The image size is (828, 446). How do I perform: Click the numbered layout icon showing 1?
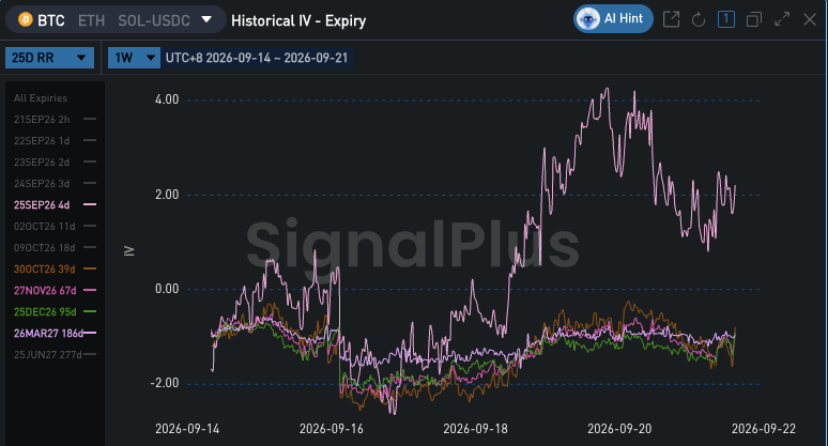point(726,20)
